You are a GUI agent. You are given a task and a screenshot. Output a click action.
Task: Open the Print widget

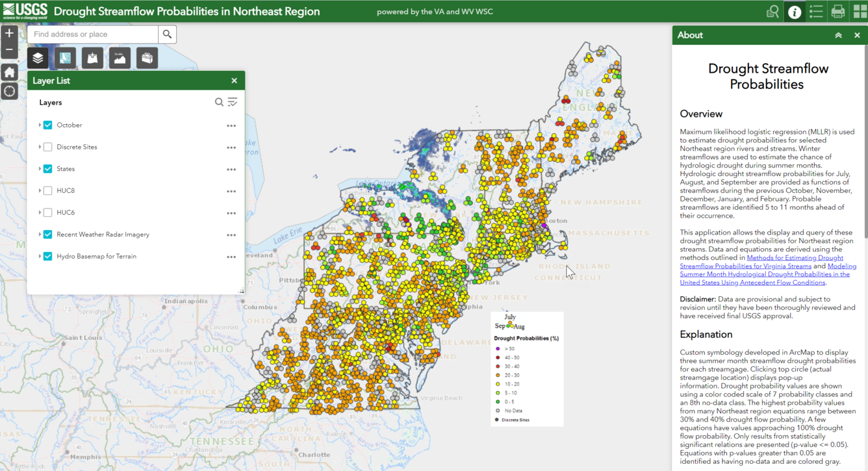(838, 11)
